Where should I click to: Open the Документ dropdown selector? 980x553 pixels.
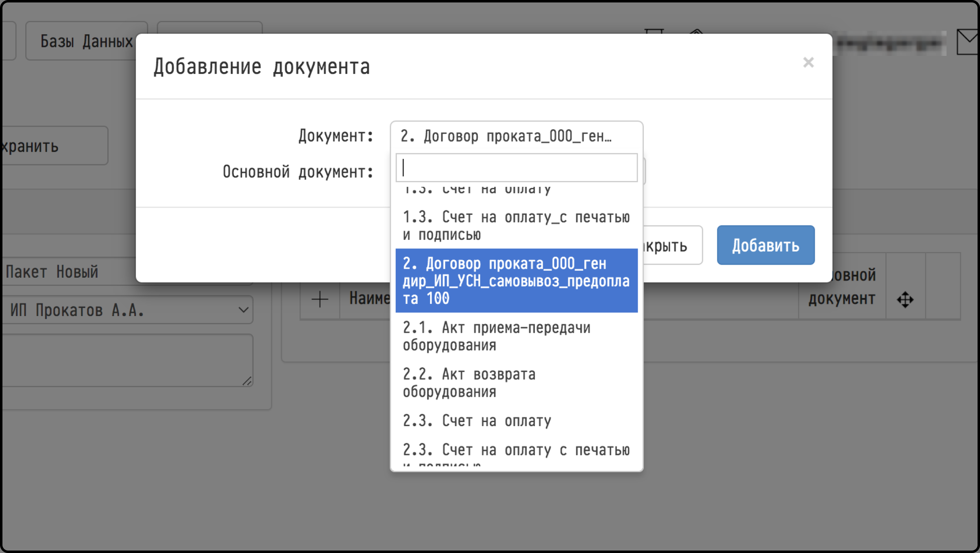point(517,136)
